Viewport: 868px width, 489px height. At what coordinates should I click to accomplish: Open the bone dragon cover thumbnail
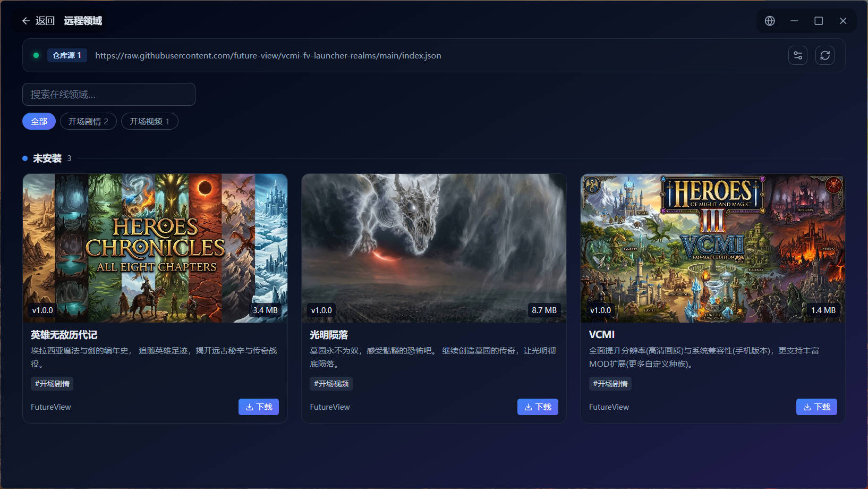pos(434,248)
